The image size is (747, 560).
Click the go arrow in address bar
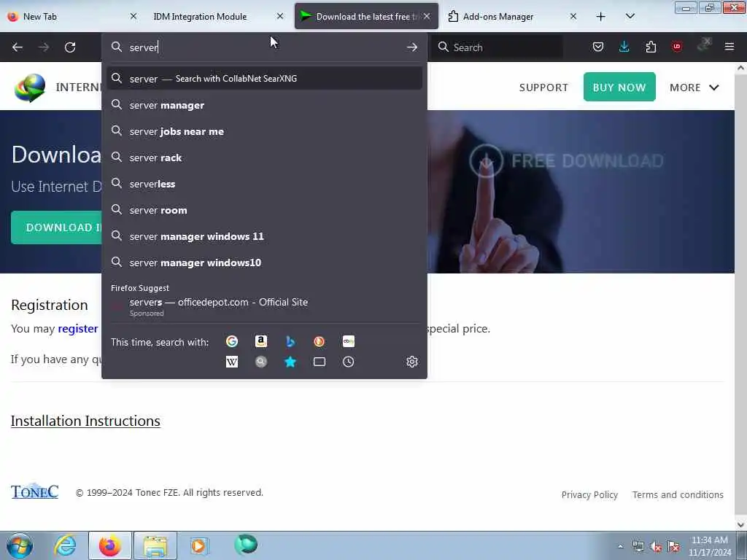(412, 47)
